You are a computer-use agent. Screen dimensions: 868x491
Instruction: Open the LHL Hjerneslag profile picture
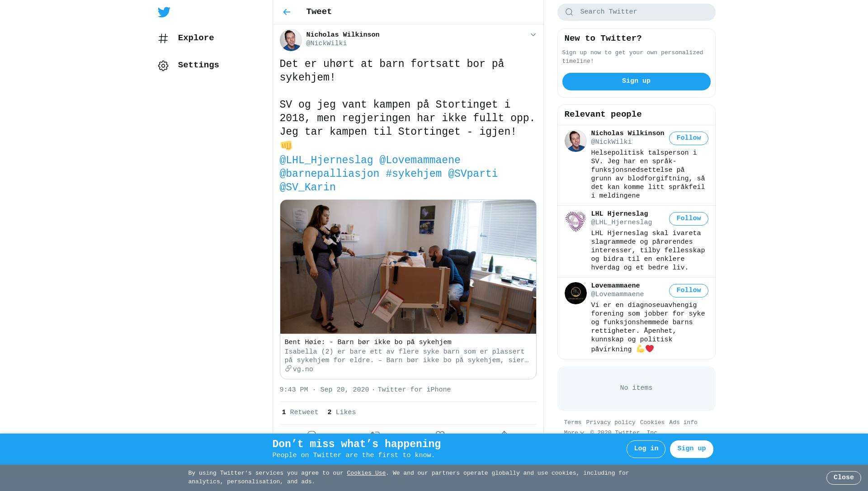point(576,222)
